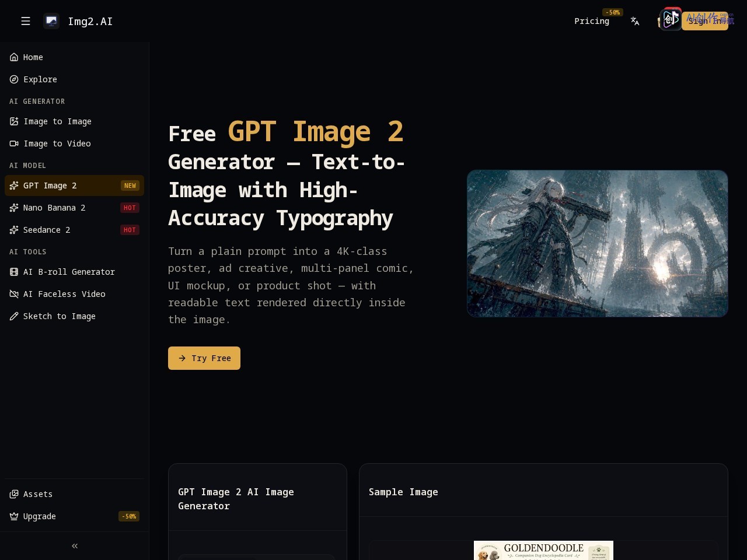Image resolution: width=747 pixels, height=560 pixels.
Task: Click the HOT badge beside Nano Banana 2
Action: click(130, 208)
